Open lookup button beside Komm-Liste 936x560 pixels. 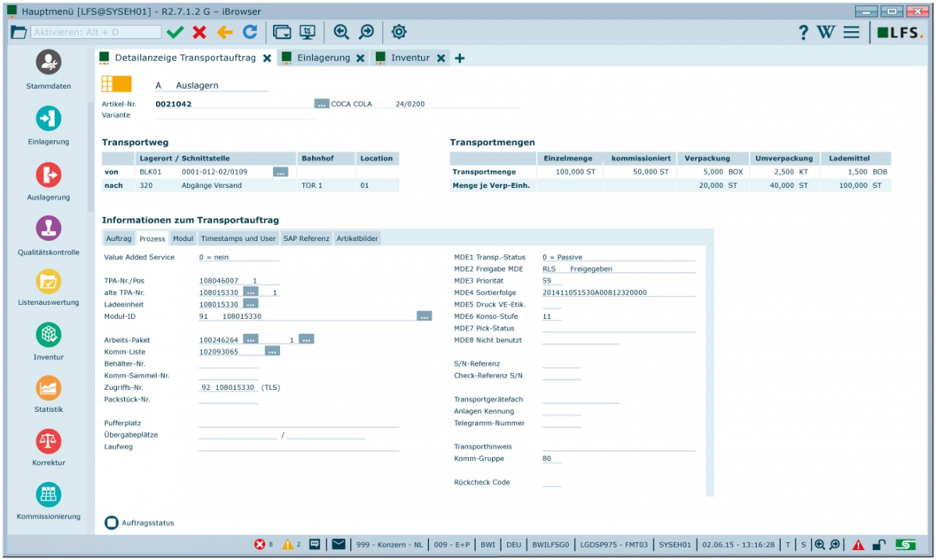point(272,352)
